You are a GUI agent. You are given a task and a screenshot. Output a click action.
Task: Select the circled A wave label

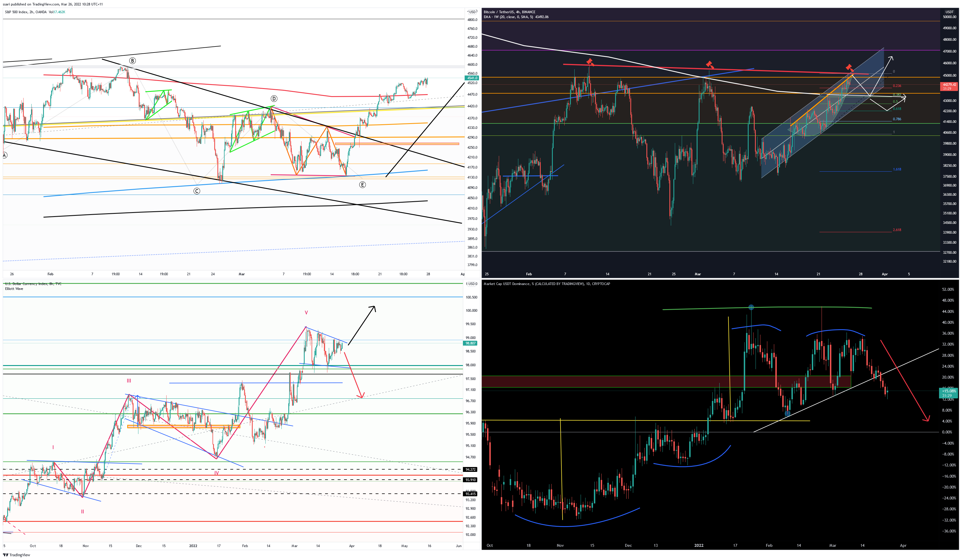pos(5,155)
